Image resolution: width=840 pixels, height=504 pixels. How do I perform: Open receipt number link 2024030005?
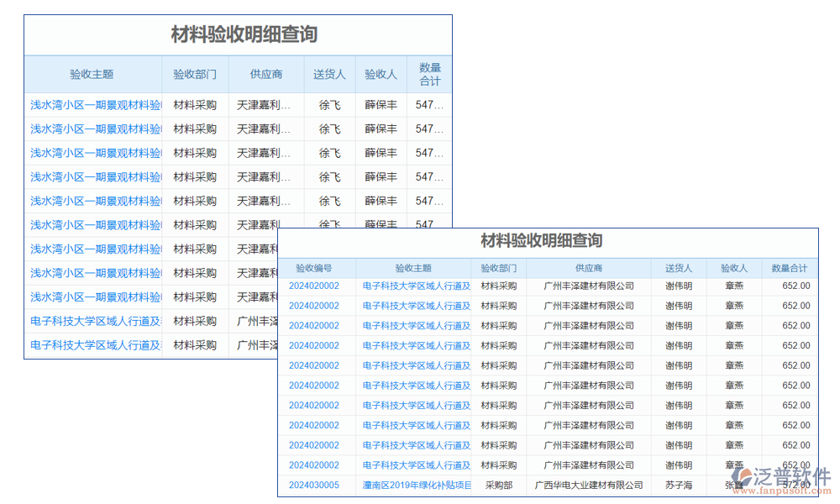tap(314, 485)
